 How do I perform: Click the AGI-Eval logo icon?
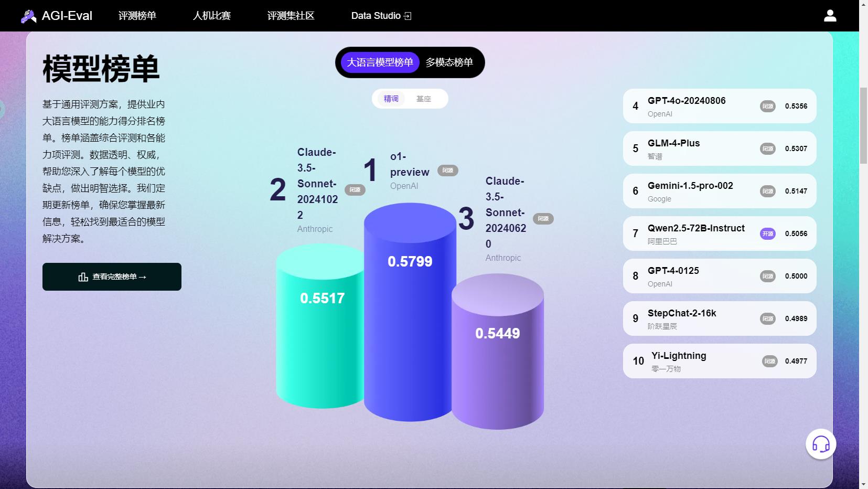point(28,16)
